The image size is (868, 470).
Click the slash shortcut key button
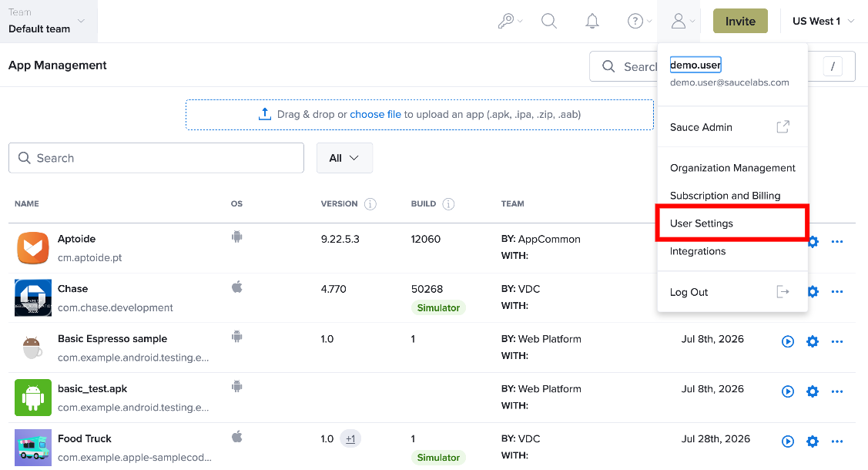point(833,66)
